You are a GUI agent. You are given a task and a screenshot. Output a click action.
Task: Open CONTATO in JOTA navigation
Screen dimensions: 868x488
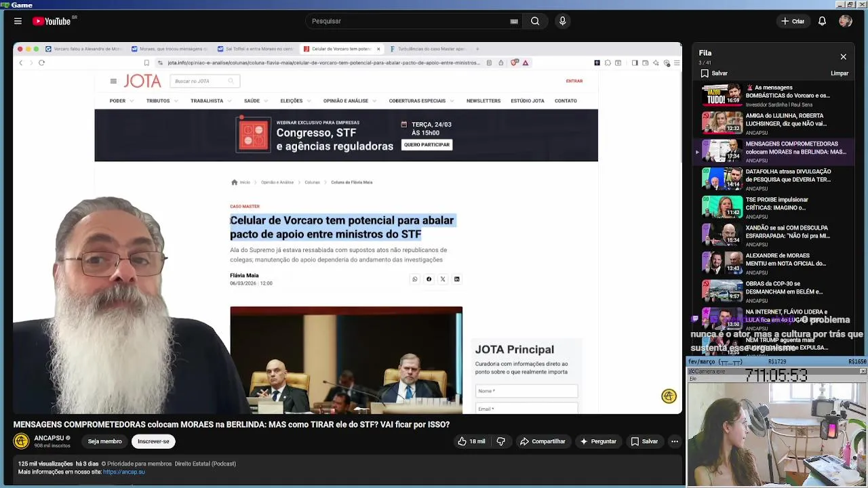pyautogui.click(x=566, y=101)
